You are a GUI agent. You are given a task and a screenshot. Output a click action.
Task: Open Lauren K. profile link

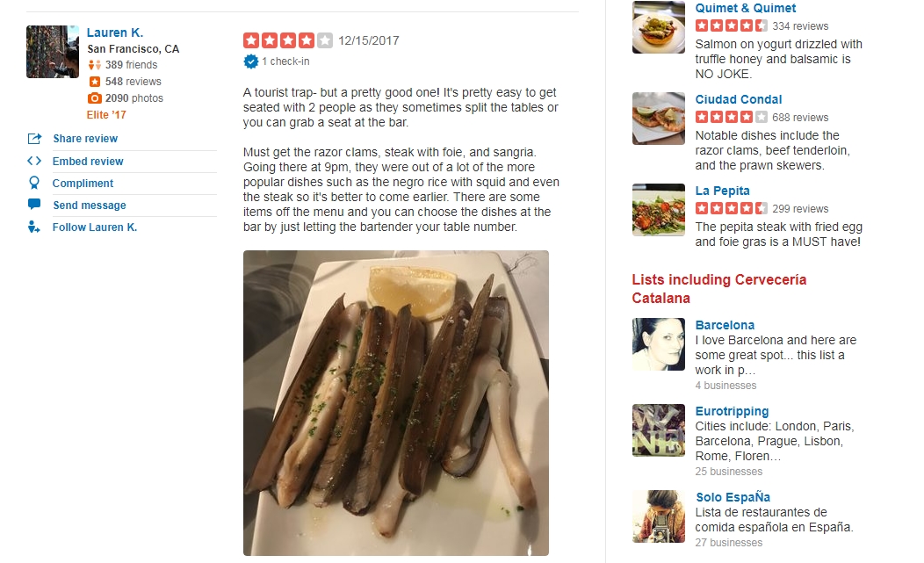coord(115,32)
